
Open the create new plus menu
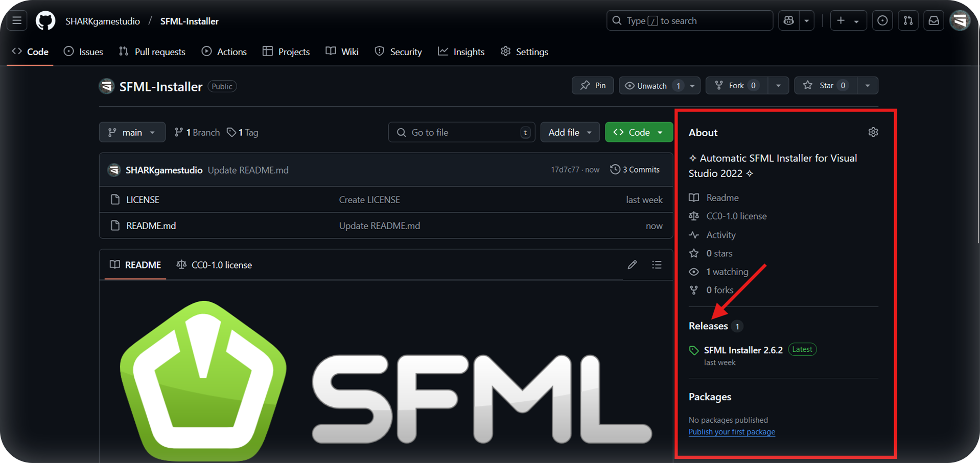click(848, 21)
